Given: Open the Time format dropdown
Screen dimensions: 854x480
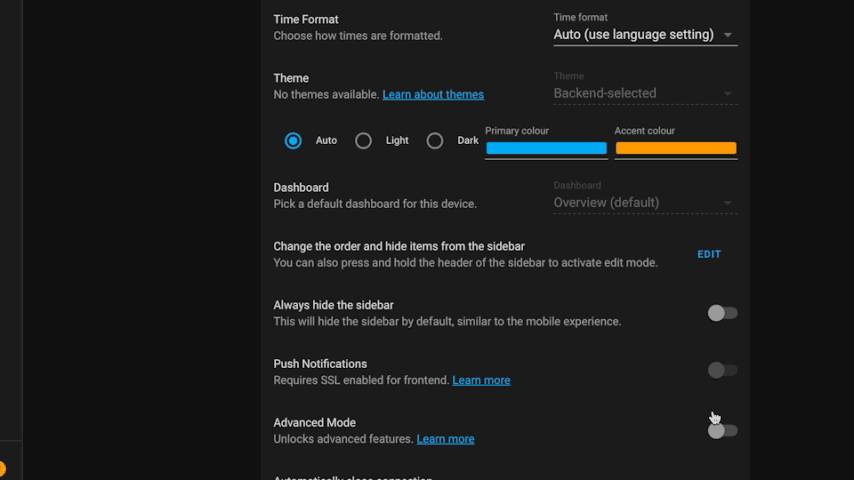Looking at the screenshot, I should tap(645, 29).
